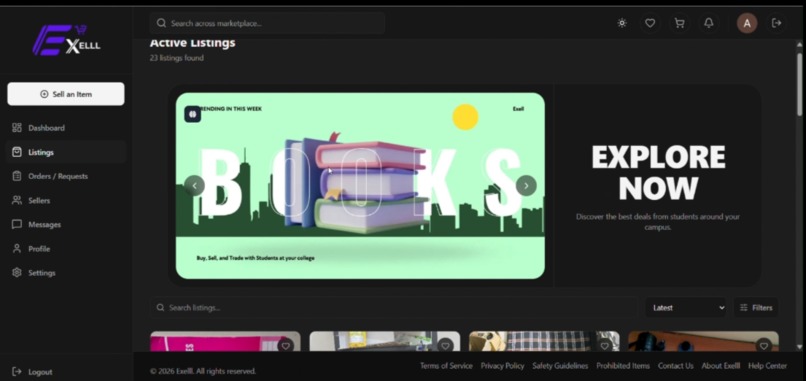Click the Exelll logo in sidebar
This screenshot has width=806, height=381.
click(x=67, y=40)
